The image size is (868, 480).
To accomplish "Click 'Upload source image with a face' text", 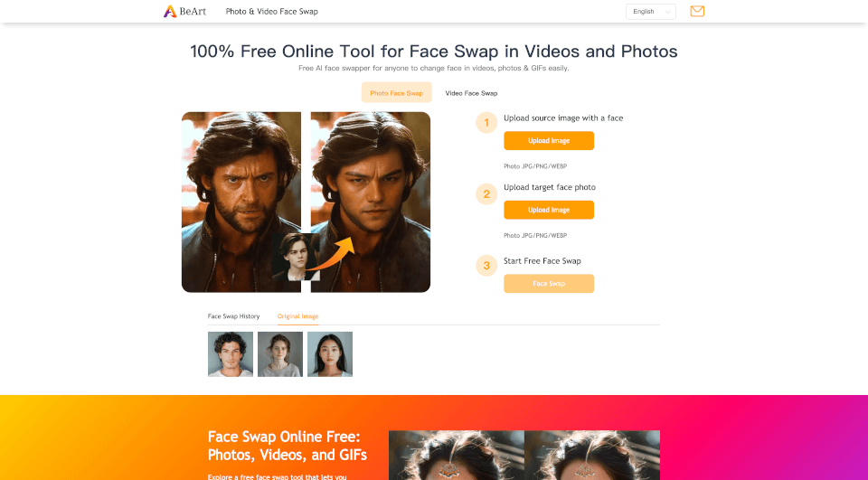I will click(563, 118).
